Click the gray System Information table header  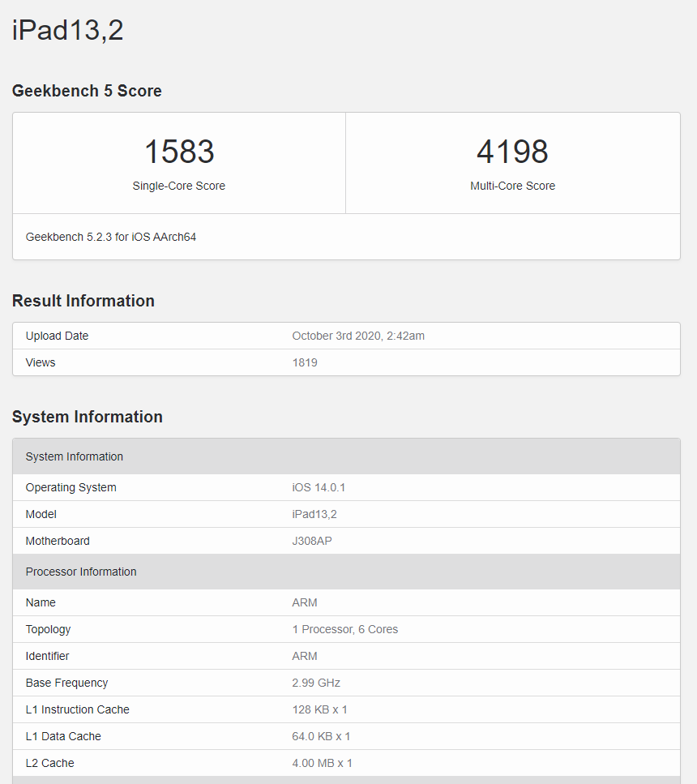coord(346,456)
